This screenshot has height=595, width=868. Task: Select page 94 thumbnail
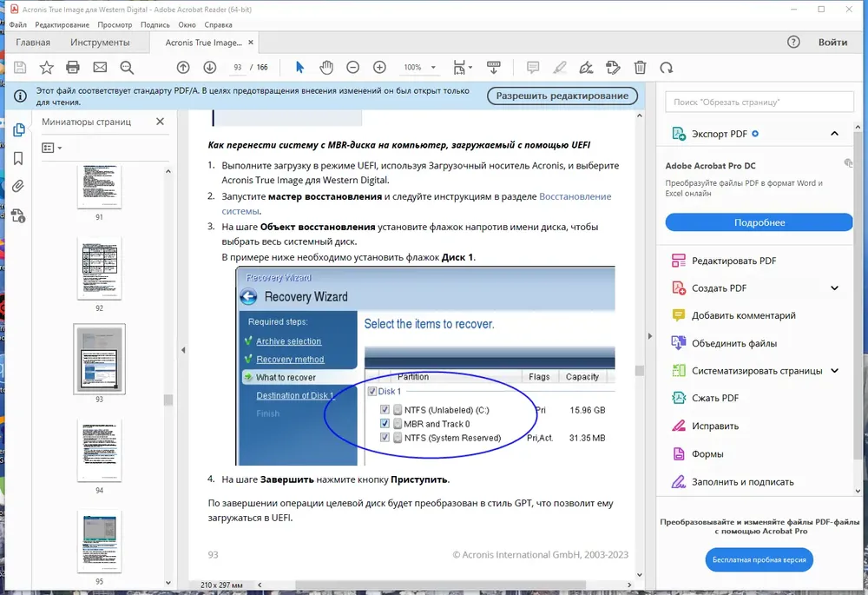[100, 451]
